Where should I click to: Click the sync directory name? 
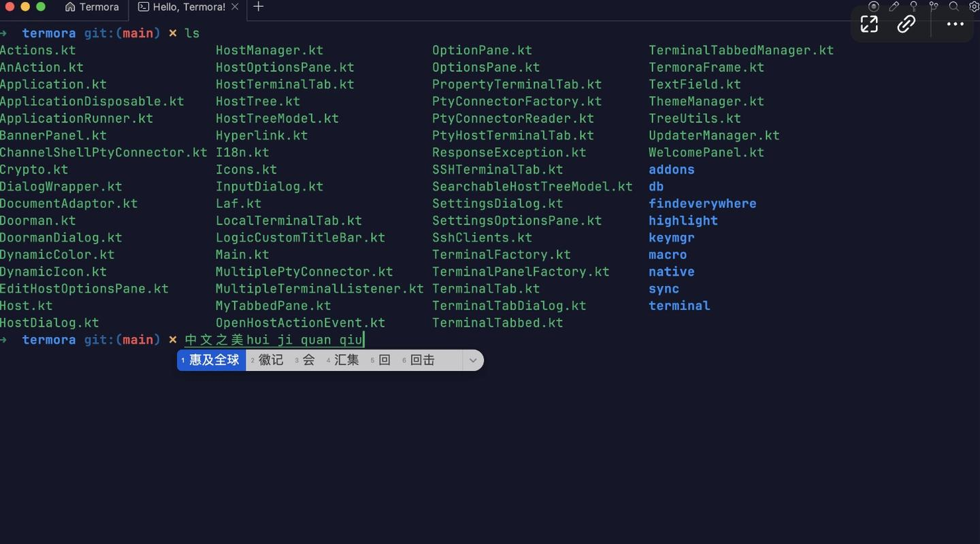pos(664,289)
